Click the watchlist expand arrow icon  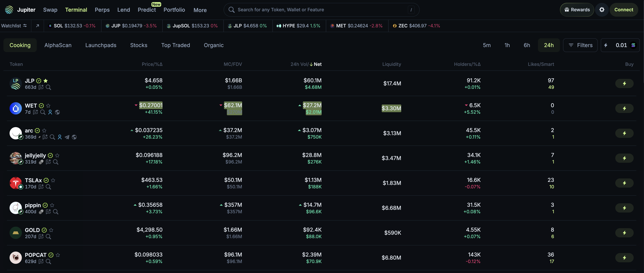[x=38, y=26]
